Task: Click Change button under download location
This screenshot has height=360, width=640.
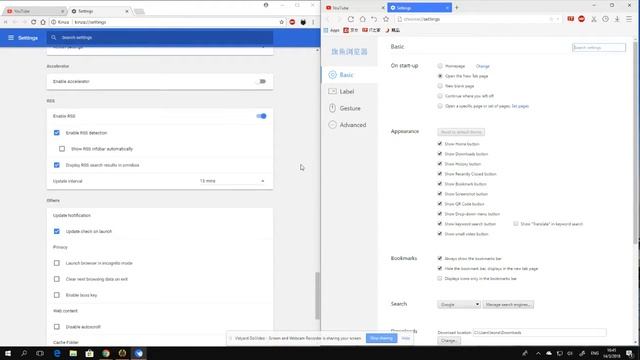Action: [x=449, y=341]
